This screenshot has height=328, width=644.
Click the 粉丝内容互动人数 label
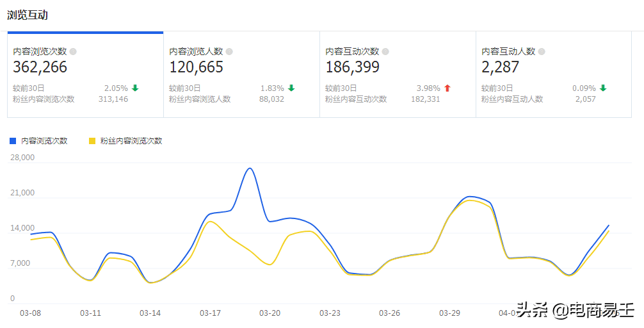coord(512,99)
